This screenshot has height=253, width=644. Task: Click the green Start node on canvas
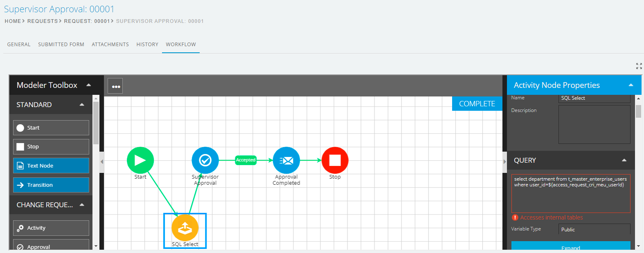140,160
